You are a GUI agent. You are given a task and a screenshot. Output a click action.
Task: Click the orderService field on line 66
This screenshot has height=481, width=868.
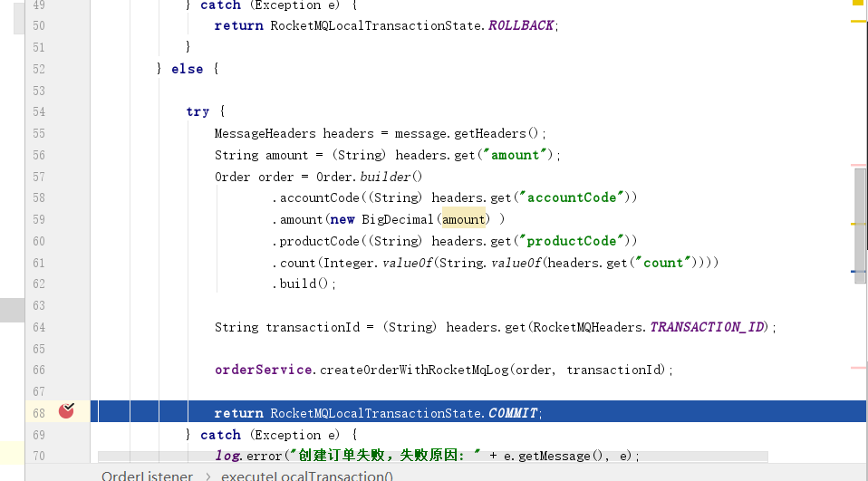(264, 370)
